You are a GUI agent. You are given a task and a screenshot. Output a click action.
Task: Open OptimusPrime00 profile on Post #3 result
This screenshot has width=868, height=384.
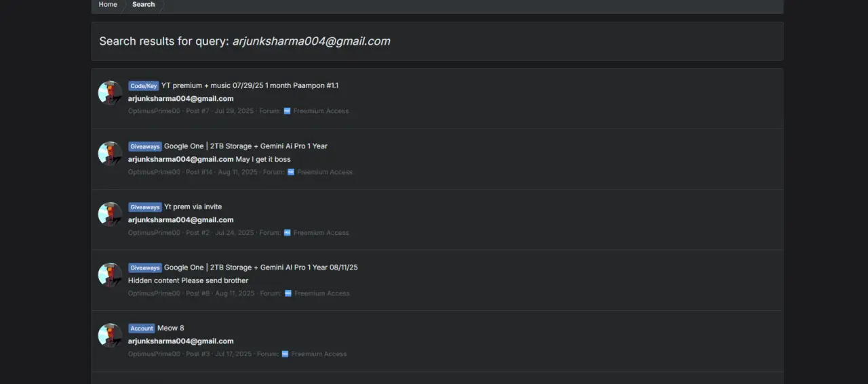coord(154,354)
